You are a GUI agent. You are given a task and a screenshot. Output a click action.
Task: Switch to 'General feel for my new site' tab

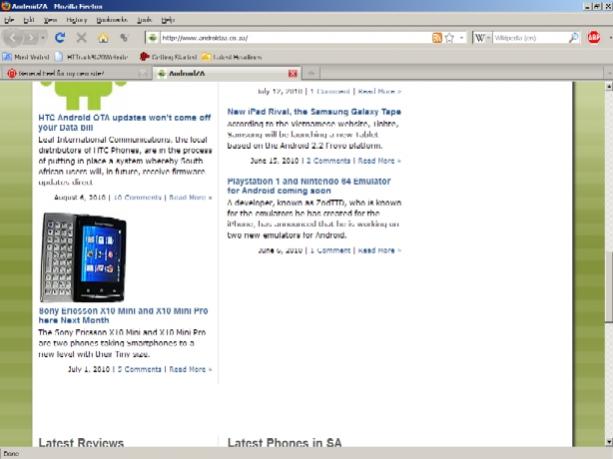[x=76, y=74]
